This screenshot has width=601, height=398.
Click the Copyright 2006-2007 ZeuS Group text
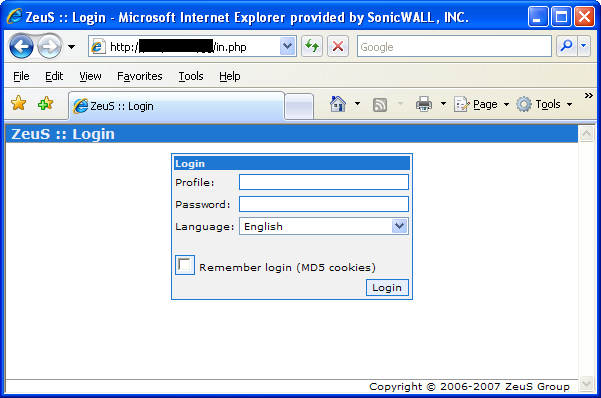[469, 386]
